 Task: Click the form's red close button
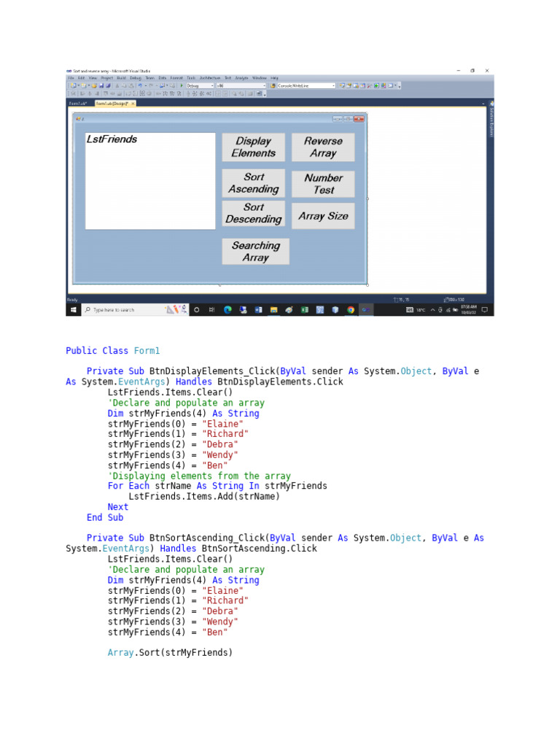click(x=359, y=119)
